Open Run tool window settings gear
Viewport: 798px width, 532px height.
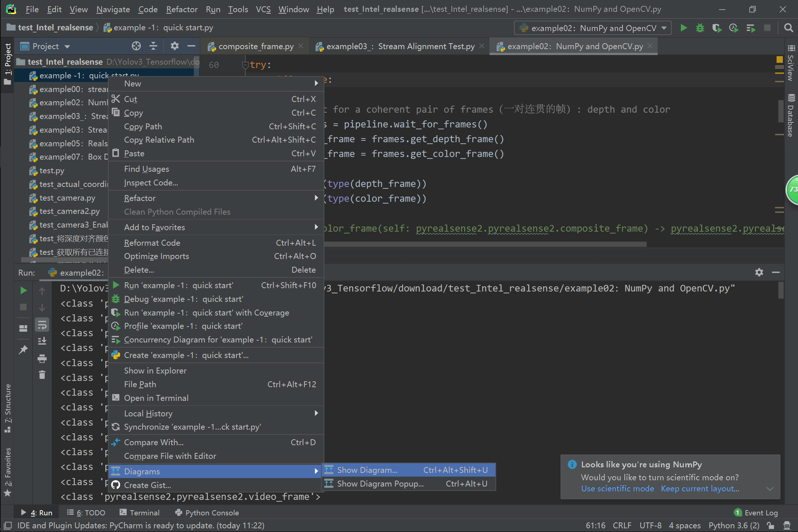point(759,272)
